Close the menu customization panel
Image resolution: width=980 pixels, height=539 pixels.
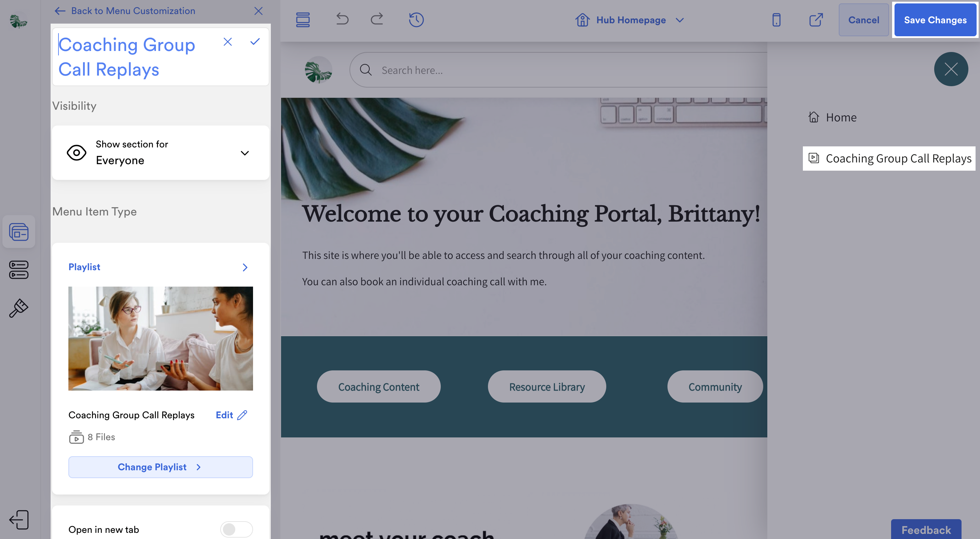(259, 11)
